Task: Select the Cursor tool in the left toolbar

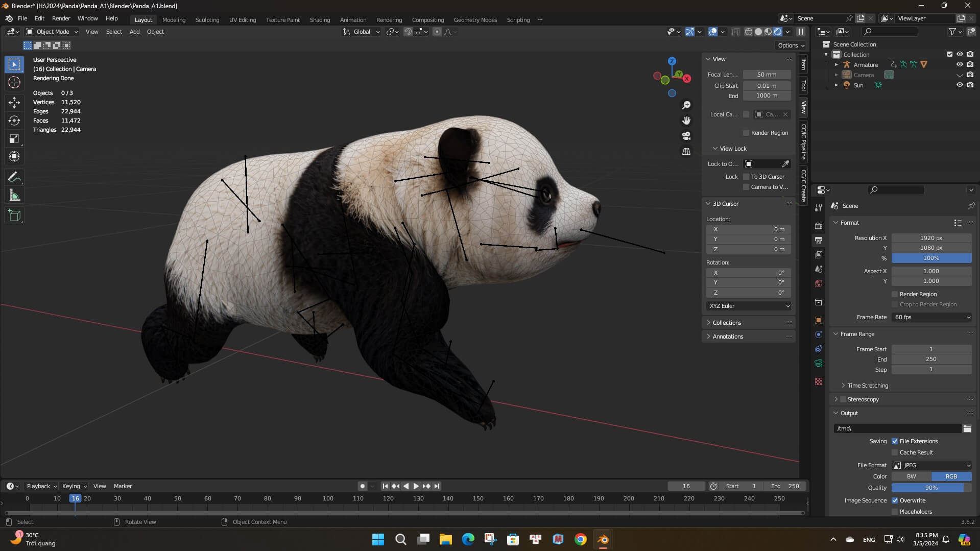Action: point(14,82)
